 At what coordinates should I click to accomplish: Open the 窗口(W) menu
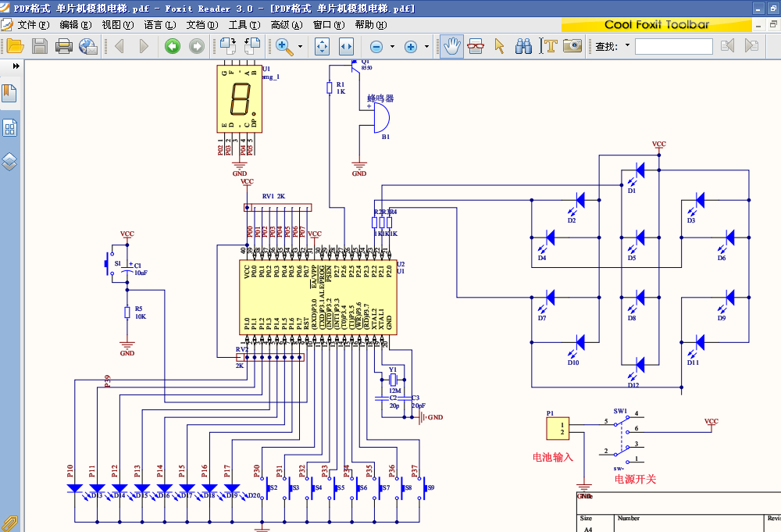(329, 25)
